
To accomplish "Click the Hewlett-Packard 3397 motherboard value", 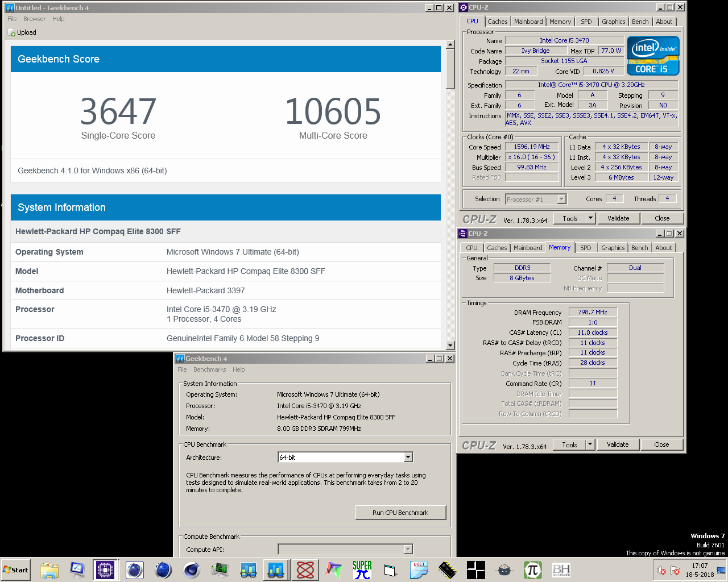I will click(x=206, y=290).
